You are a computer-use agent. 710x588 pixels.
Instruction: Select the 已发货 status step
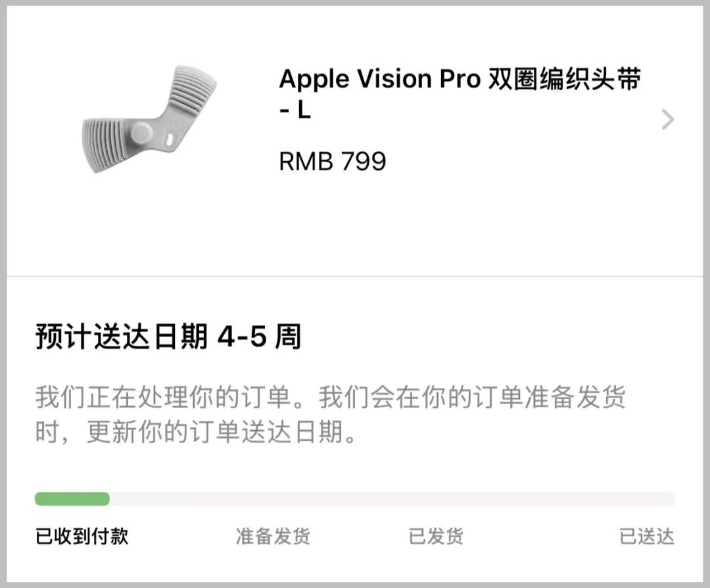click(436, 536)
